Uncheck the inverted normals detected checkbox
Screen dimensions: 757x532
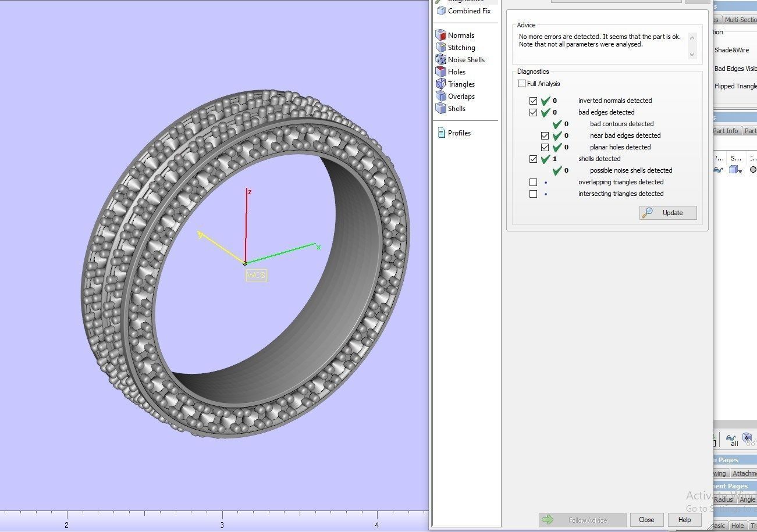click(x=534, y=101)
